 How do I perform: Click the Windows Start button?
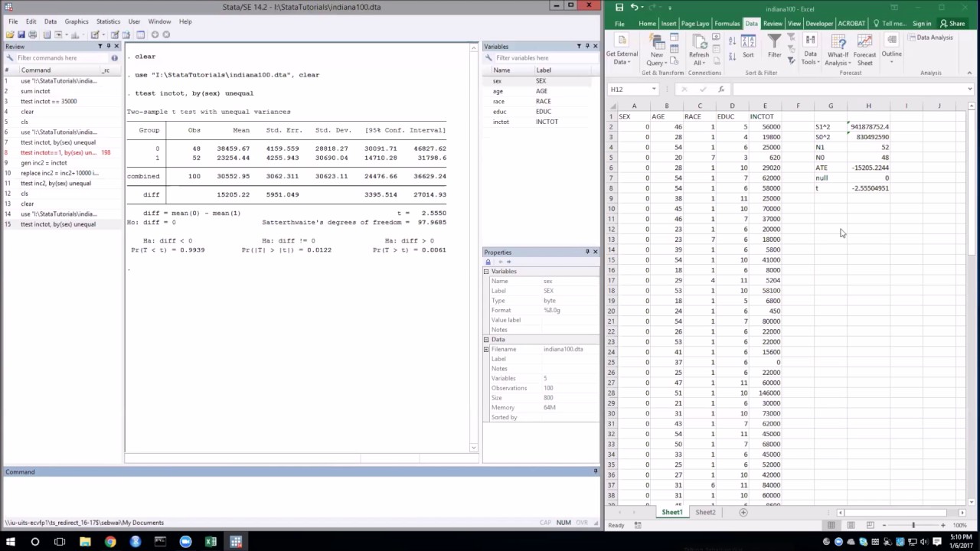click(10, 542)
